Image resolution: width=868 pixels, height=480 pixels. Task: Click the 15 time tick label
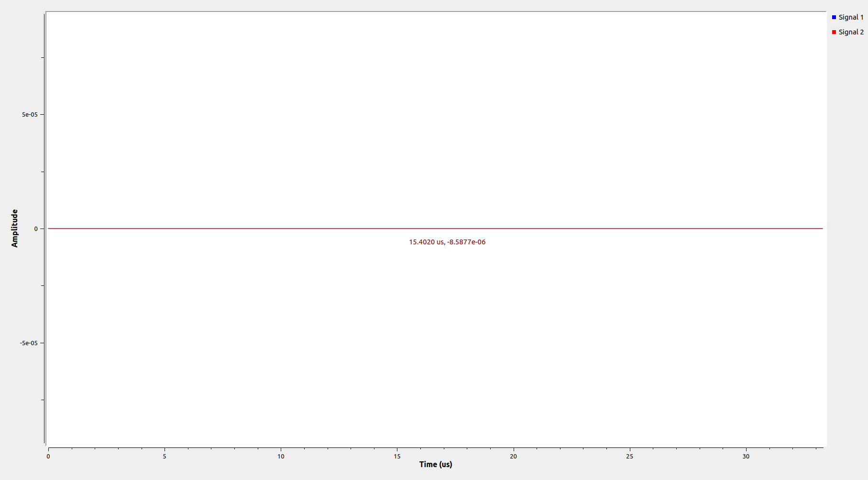tap(397, 457)
